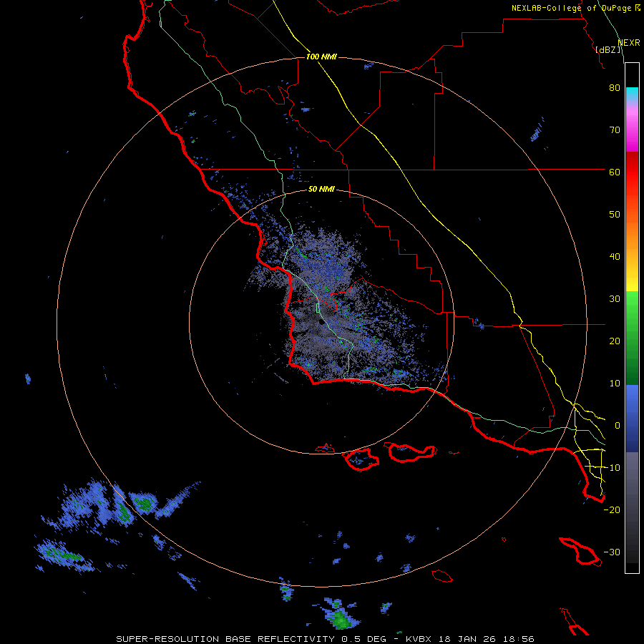Screen dimensions: 644x644
Task: Click the 50 value on dBZ scale
Action: [x=615, y=215]
